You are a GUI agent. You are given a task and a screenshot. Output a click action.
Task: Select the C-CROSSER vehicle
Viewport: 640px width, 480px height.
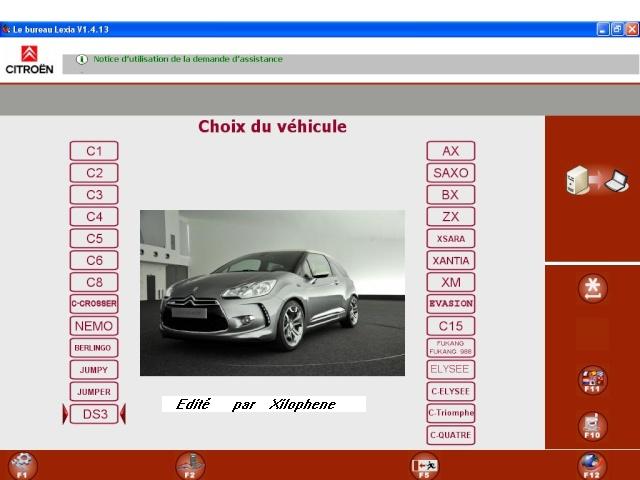click(x=94, y=304)
